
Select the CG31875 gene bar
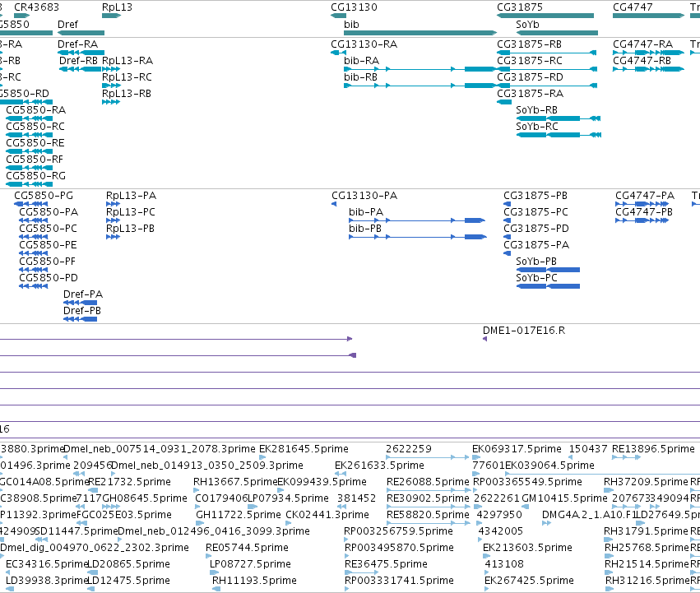coord(545,16)
